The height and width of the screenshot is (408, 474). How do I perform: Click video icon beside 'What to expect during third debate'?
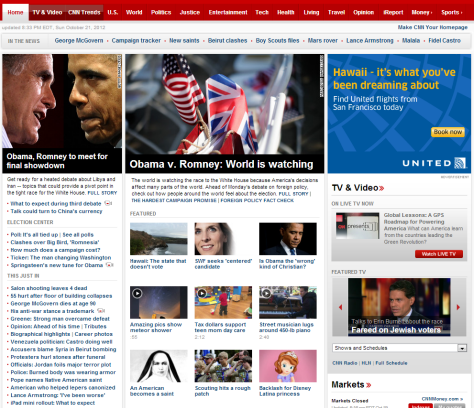108,203
